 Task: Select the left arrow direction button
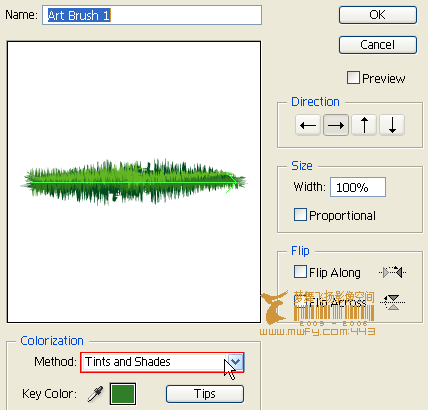308,125
